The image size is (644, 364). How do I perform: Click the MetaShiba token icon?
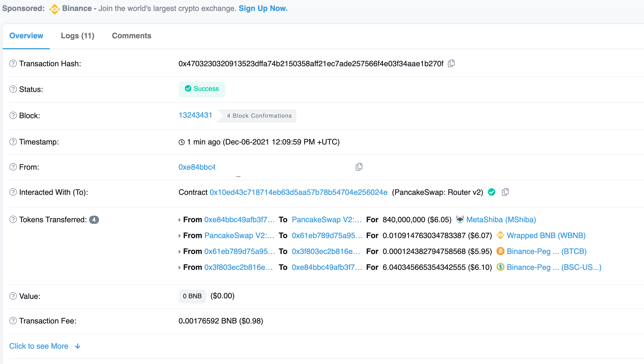[460, 219]
